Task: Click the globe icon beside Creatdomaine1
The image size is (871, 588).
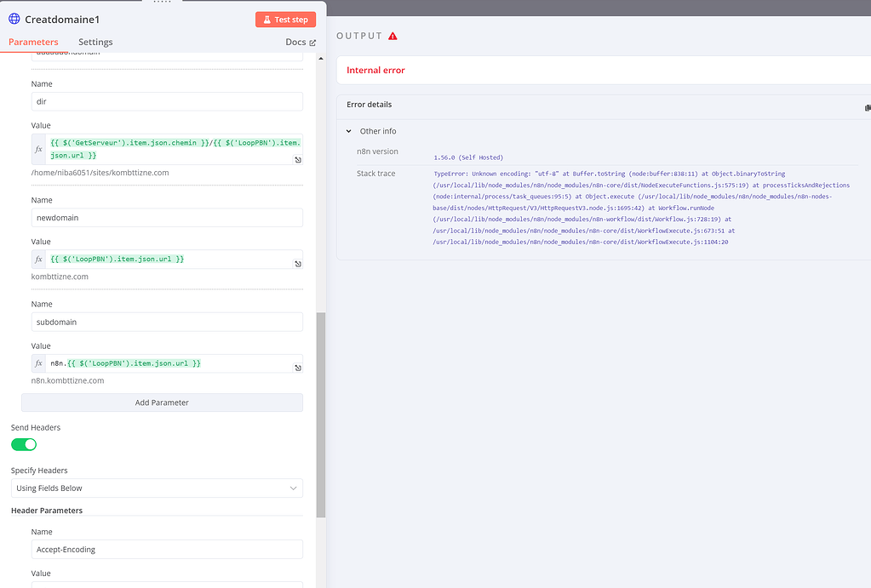Action: click(14, 19)
